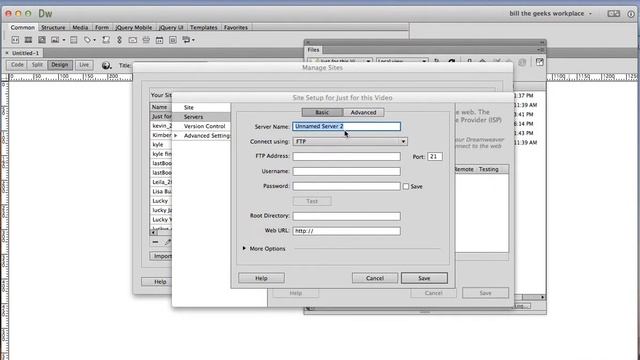Switch to Code view

tap(17, 65)
